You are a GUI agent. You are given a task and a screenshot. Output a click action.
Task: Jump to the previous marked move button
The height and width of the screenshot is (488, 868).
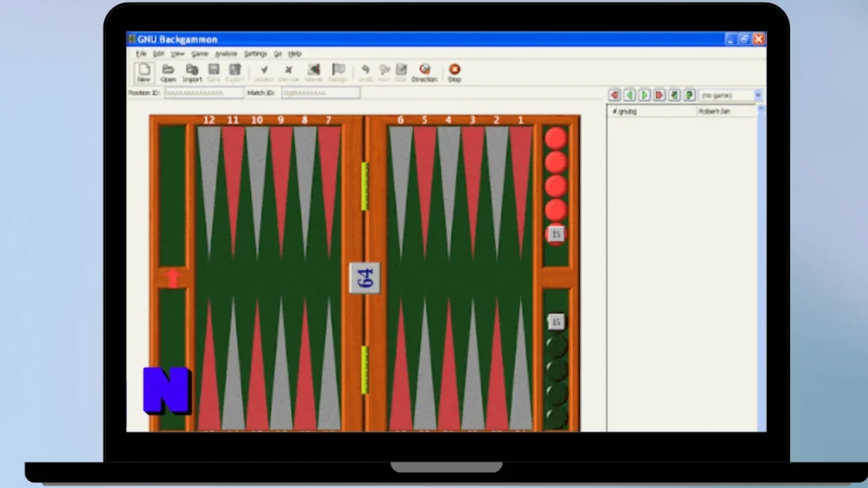pyautogui.click(x=674, y=95)
